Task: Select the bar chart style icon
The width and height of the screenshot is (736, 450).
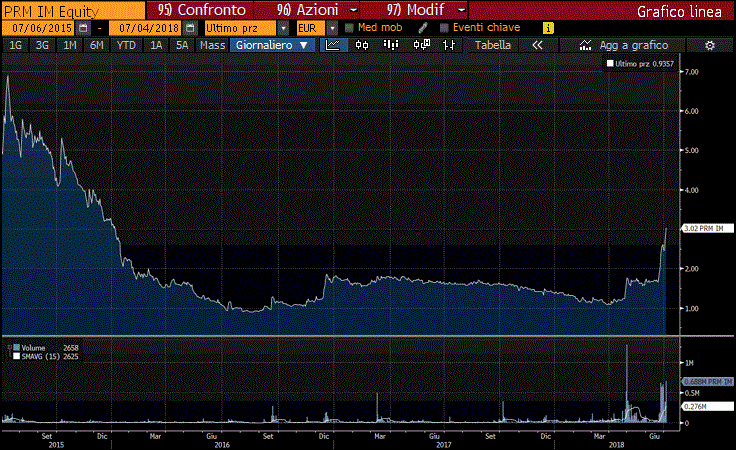Action: tap(449, 45)
